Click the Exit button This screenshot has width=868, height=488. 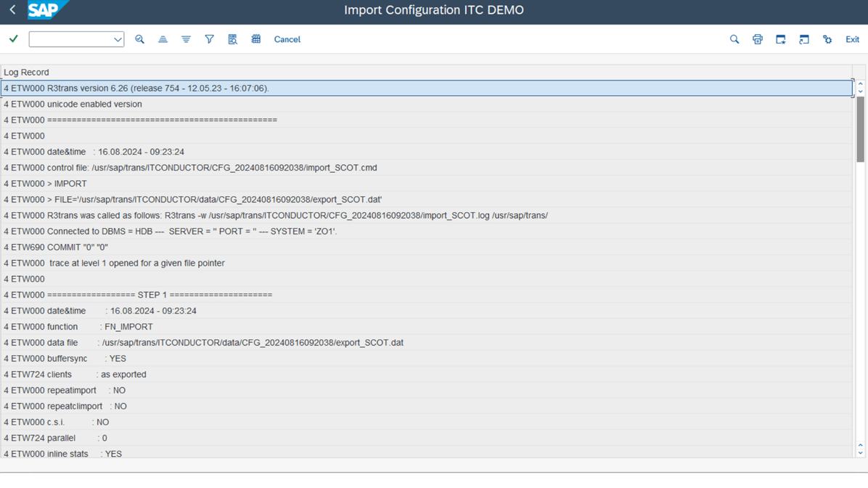[852, 39]
